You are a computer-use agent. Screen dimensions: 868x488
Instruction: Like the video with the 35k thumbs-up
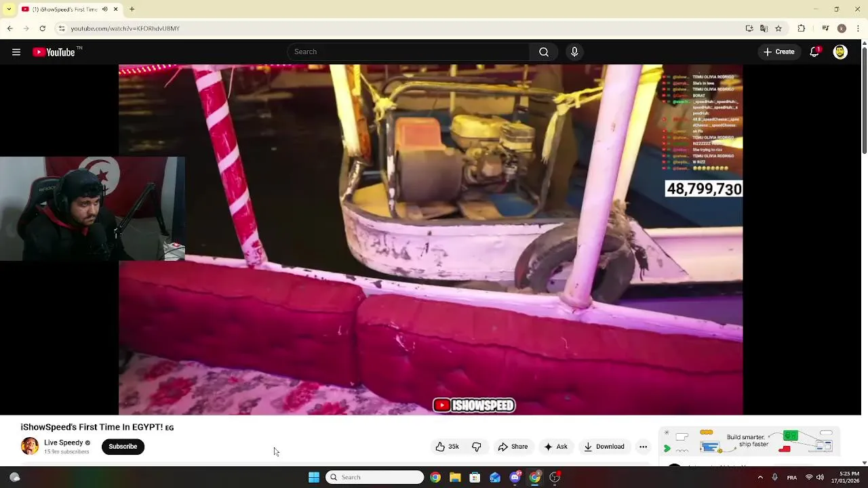click(x=448, y=447)
